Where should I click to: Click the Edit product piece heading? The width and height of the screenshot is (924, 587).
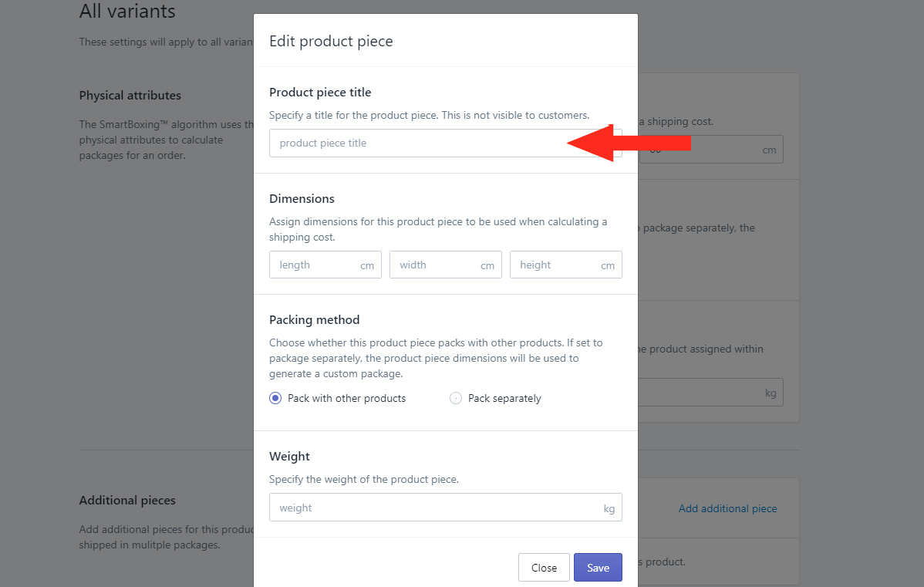pyautogui.click(x=331, y=41)
